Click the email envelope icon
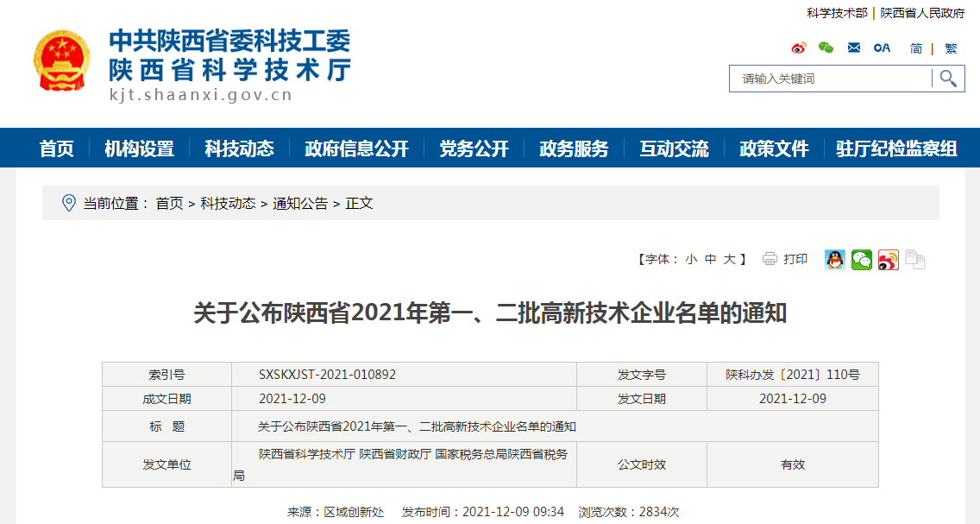The image size is (980, 524). tap(854, 48)
